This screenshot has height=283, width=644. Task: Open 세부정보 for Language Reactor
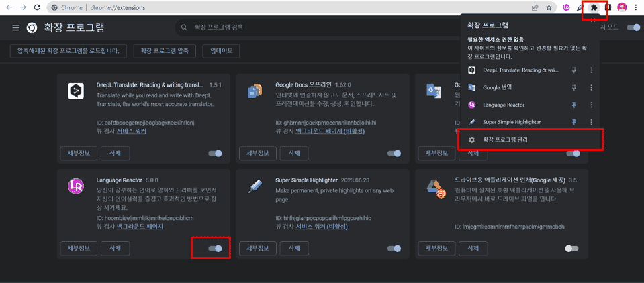(x=79, y=249)
